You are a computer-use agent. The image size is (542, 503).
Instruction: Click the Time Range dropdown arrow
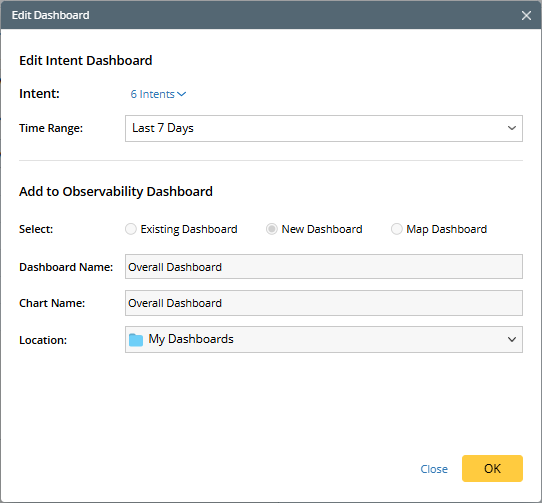(512, 128)
